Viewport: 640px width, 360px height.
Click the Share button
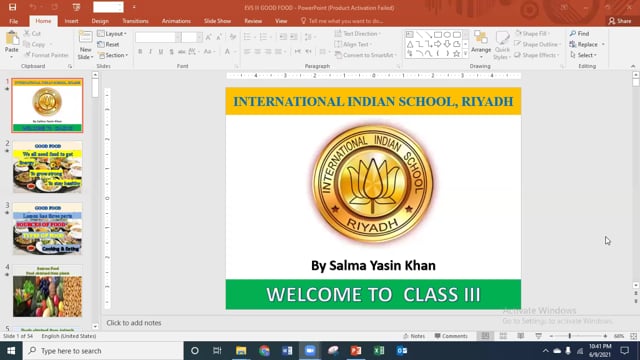(620, 21)
